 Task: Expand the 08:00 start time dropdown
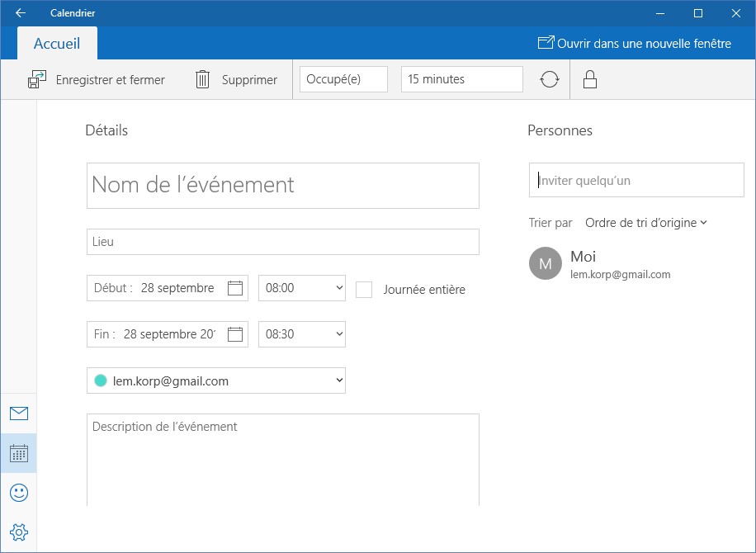[301, 288]
